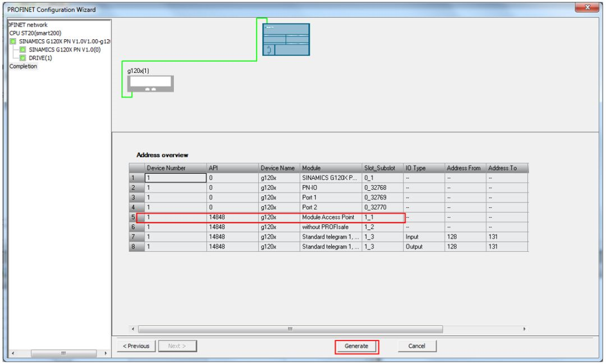606x364 pixels.
Task: Click the Module column header
Action: coord(331,168)
